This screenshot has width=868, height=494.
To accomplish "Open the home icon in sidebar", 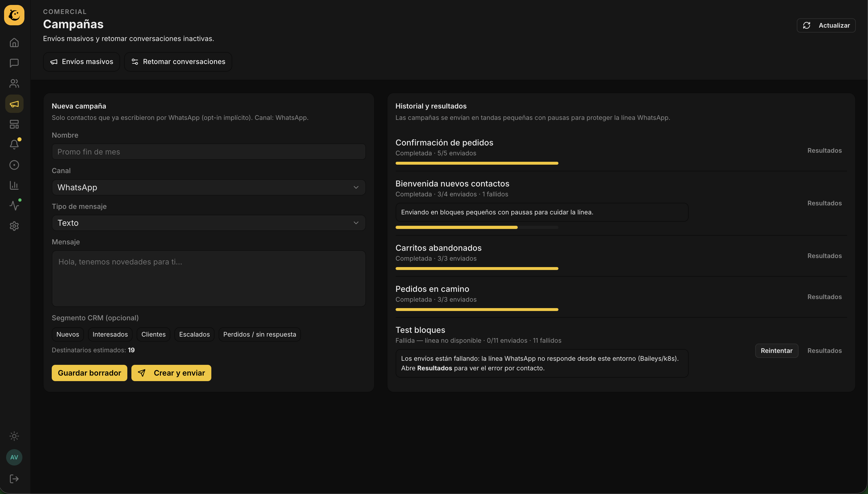I will point(14,43).
